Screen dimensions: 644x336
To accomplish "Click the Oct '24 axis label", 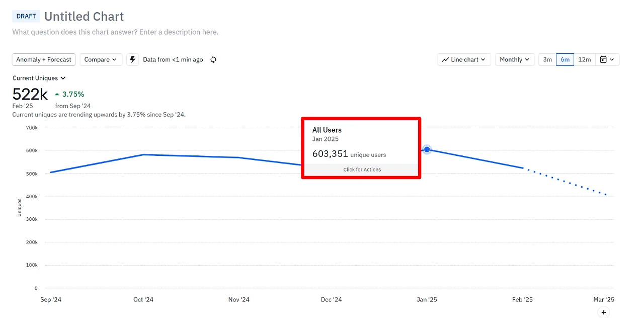I will click(x=143, y=299).
